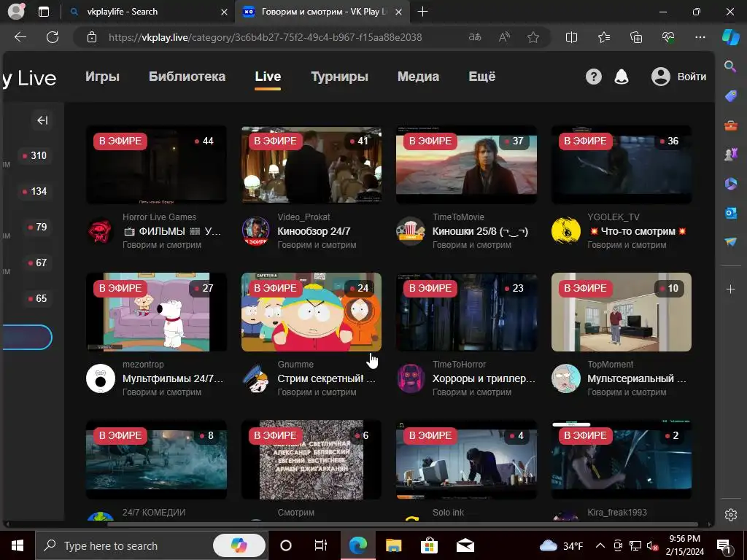Screen dimensions: 747x560
Task: Click the Video_Prokat channel avatar
Action: point(256,231)
